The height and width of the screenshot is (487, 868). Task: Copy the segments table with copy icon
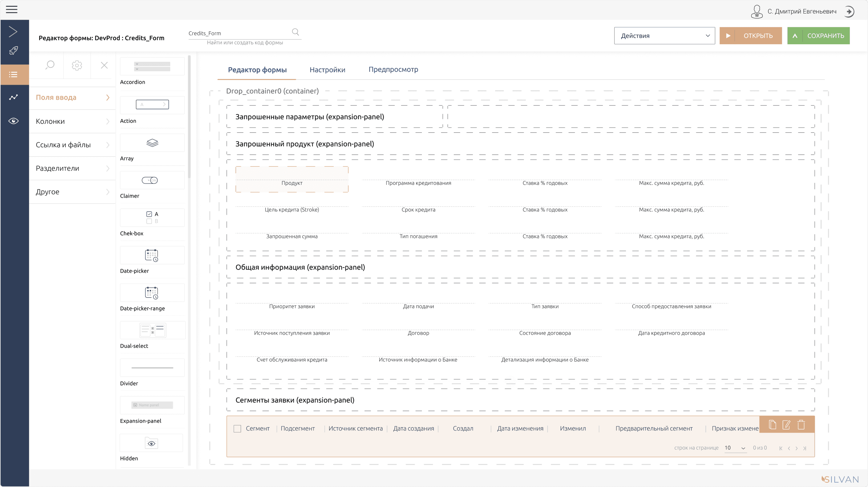coord(772,425)
